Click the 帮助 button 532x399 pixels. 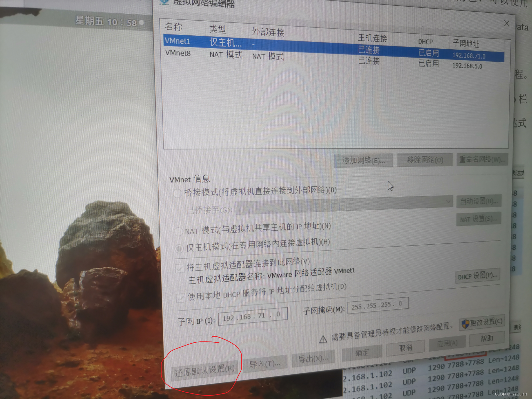pyautogui.click(x=487, y=338)
